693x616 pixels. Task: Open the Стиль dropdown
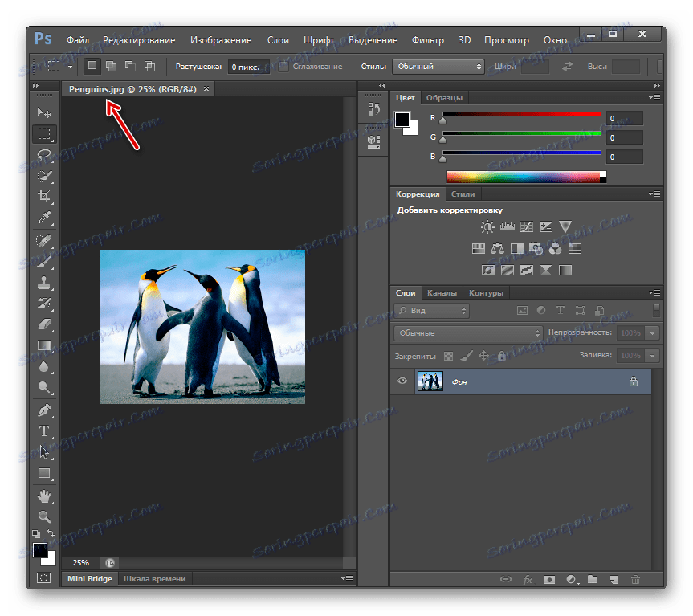coord(438,67)
